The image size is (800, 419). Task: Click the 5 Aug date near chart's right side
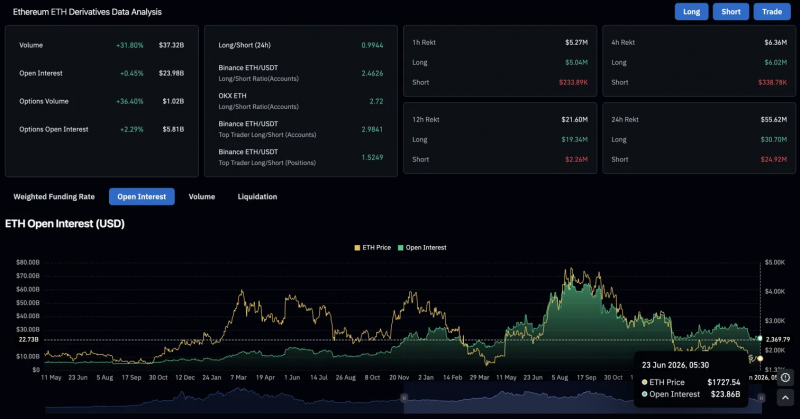point(560,378)
